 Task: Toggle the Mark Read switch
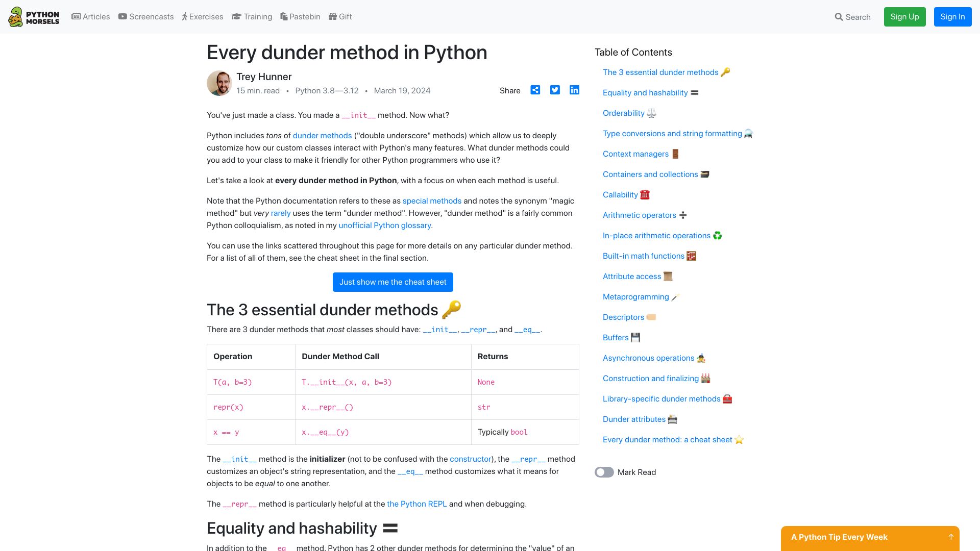tap(604, 472)
